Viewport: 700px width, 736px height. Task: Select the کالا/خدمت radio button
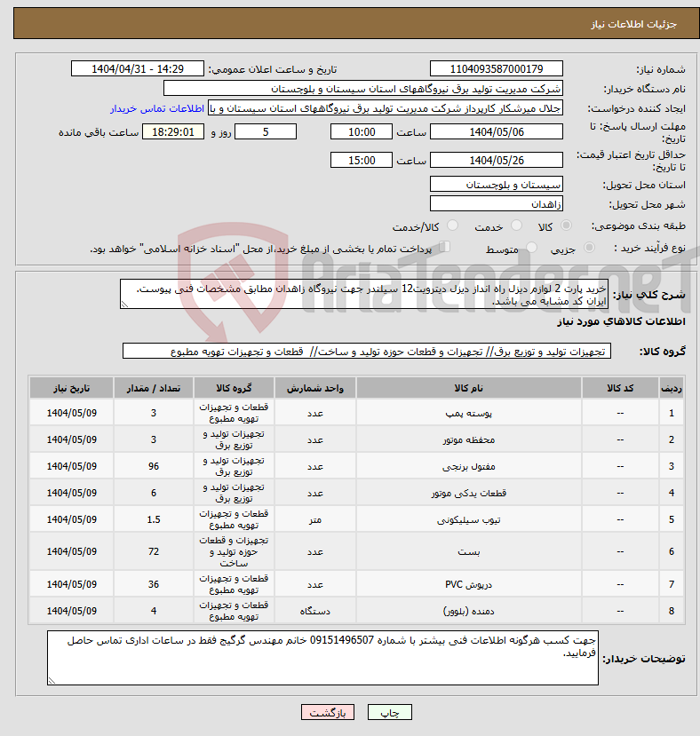pos(452,226)
